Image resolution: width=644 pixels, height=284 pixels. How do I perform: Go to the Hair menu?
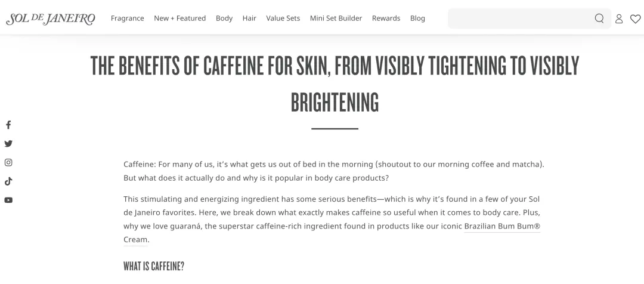(249, 18)
